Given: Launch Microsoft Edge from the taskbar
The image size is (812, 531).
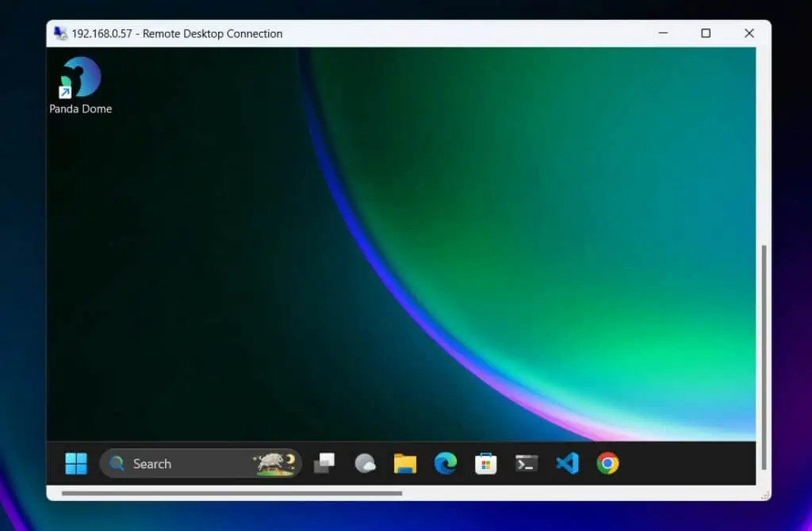Looking at the screenshot, I should coord(446,463).
